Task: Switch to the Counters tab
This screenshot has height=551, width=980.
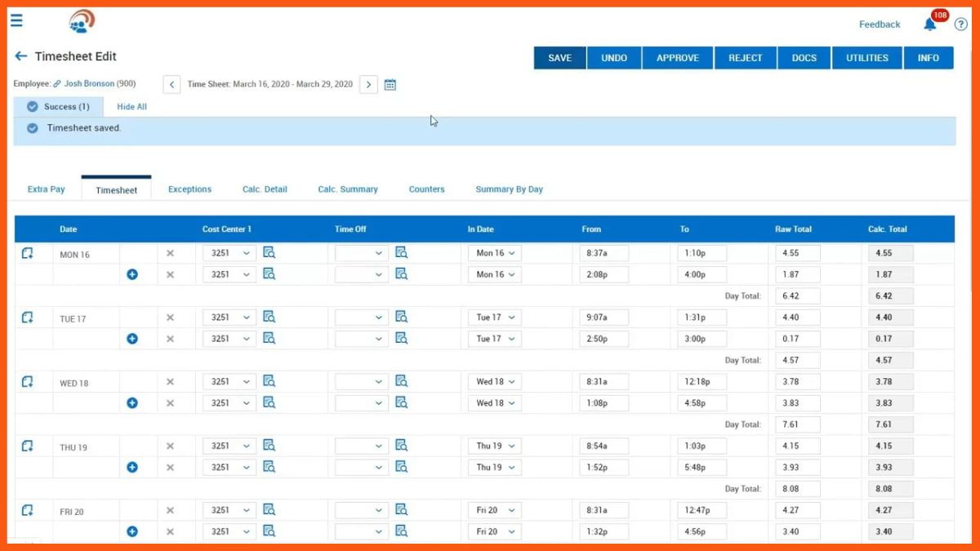Action: click(x=427, y=189)
